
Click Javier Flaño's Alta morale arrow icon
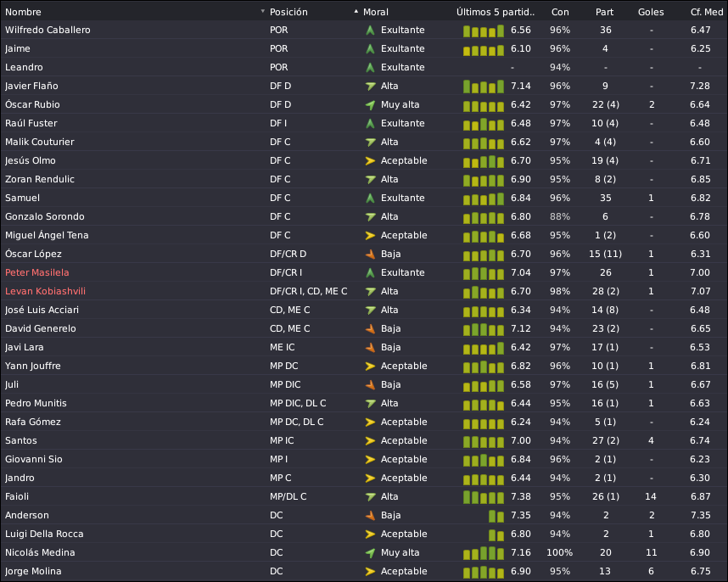pyautogui.click(x=370, y=86)
